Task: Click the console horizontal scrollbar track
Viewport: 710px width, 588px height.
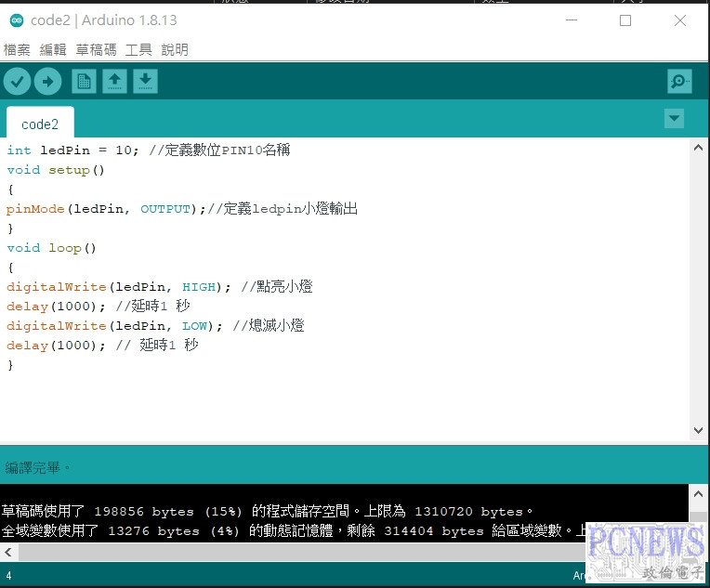Action: pyautogui.click(x=301, y=552)
